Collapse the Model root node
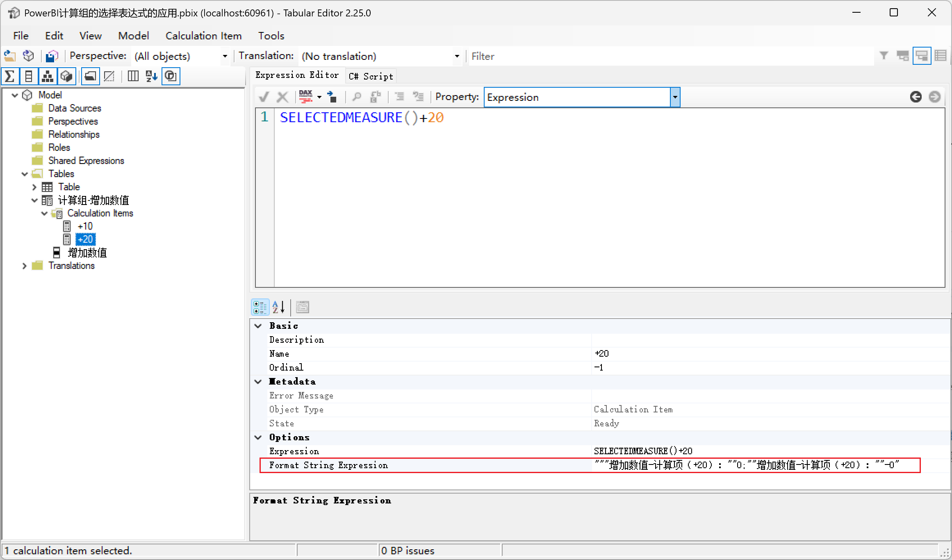The width and height of the screenshot is (952, 560). point(15,95)
